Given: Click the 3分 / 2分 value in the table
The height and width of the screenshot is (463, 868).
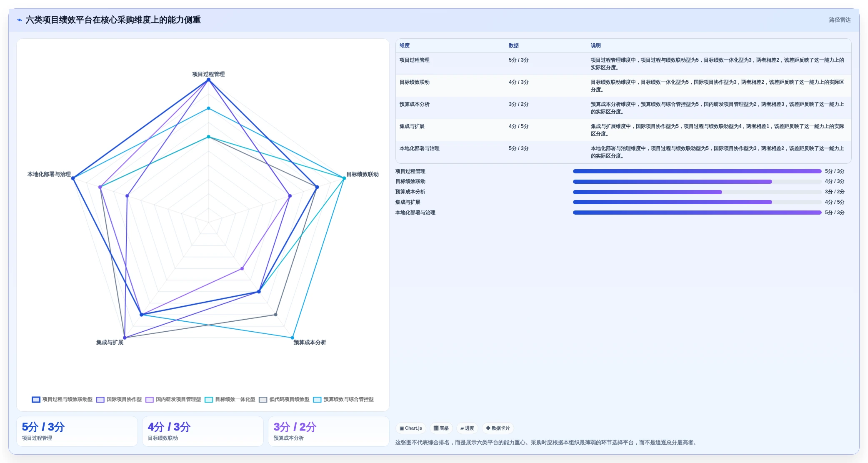Looking at the screenshot, I should point(518,104).
